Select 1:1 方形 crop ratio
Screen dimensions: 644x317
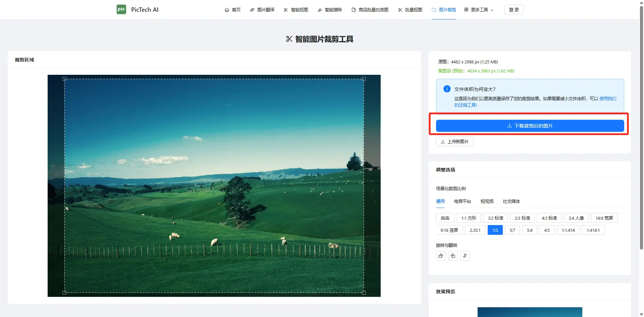click(x=469, y=218)
